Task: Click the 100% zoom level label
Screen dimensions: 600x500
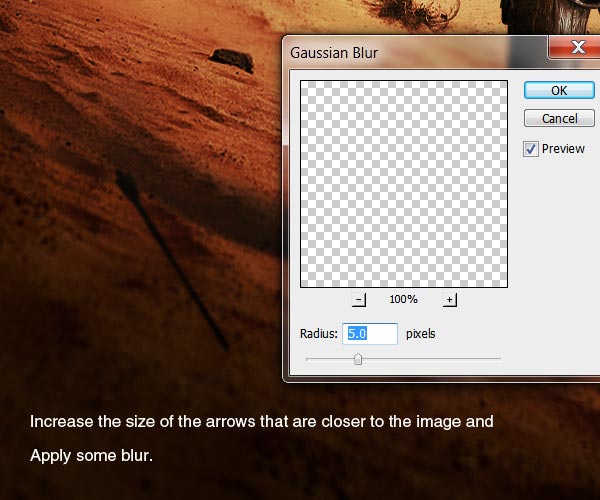Action: (404, 300)
